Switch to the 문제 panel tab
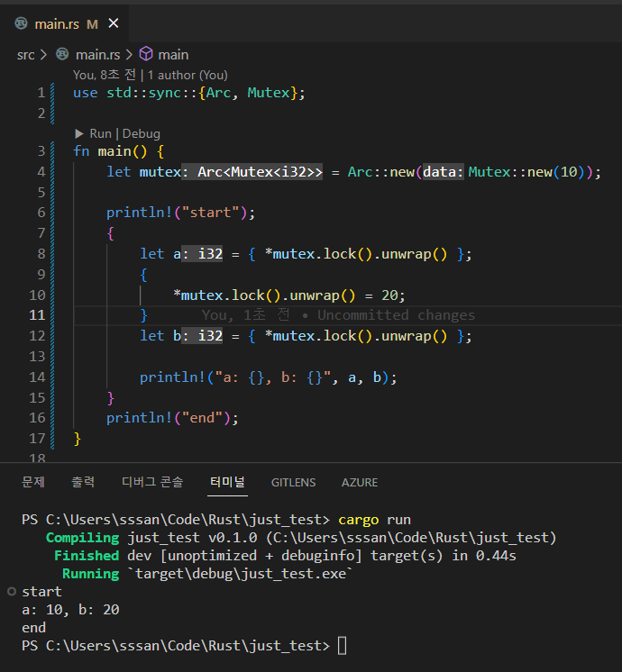This screenshot has height=672, width=622. coord(33,482)
